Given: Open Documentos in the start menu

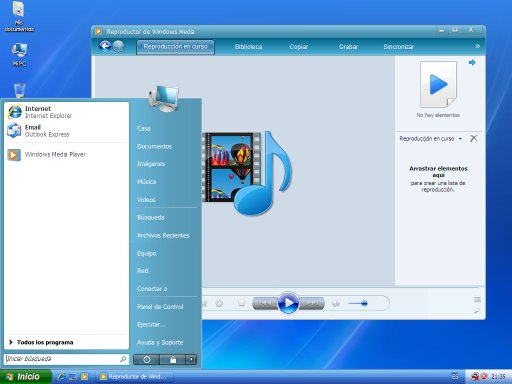Looking at the screenshot, I should point(155,146).
